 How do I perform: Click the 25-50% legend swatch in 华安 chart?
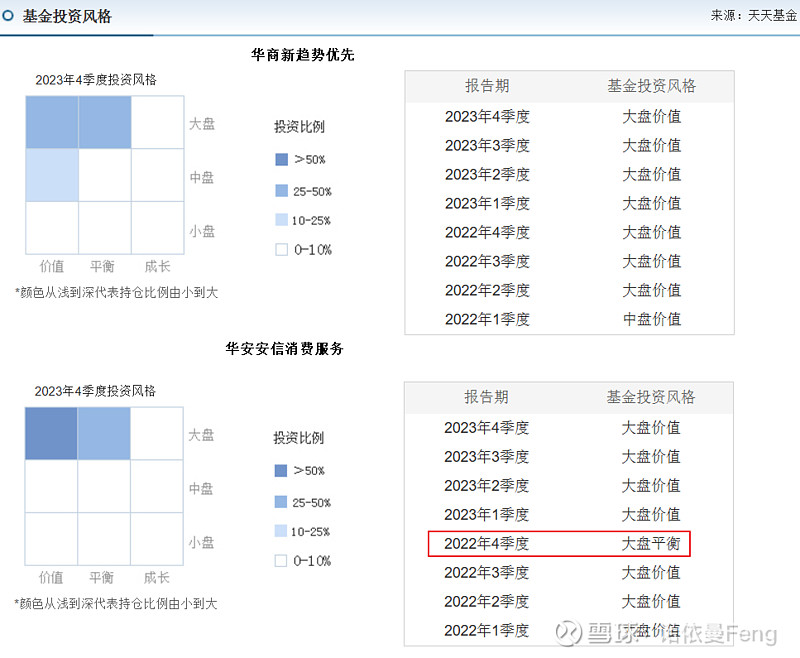(x=281, y=502)
